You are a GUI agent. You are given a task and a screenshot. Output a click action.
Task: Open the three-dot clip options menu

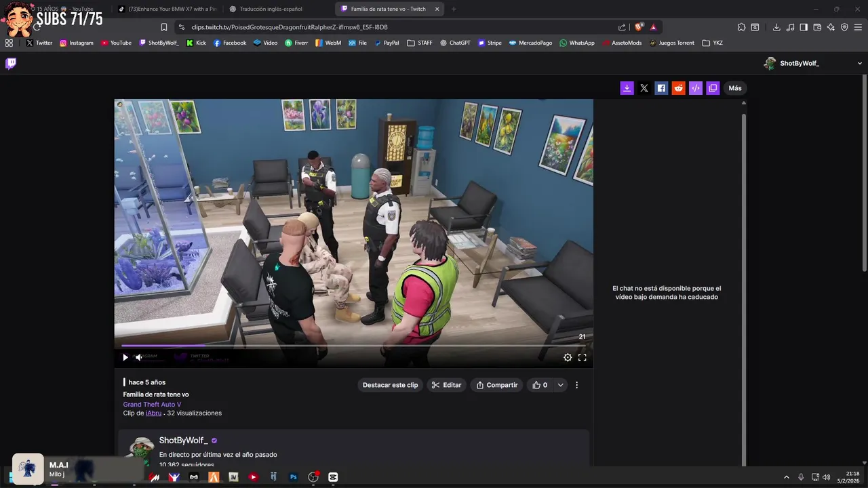[x=577, y=385]
